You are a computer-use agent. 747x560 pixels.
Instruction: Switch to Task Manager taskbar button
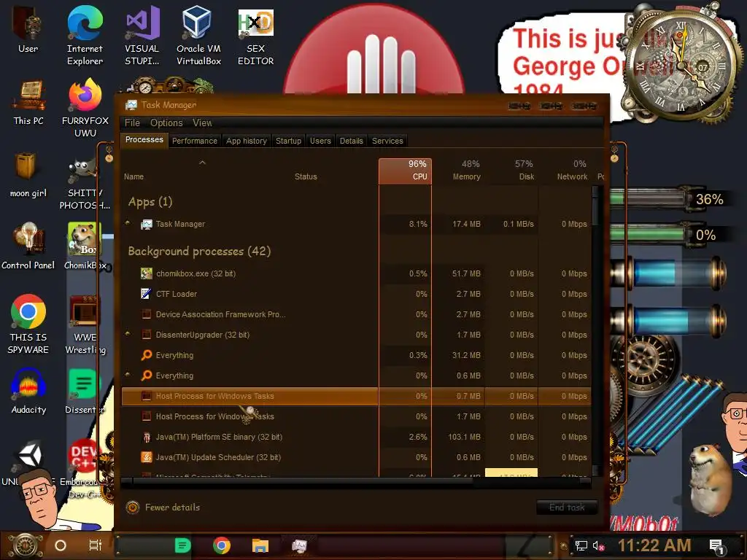coord(299,545)
